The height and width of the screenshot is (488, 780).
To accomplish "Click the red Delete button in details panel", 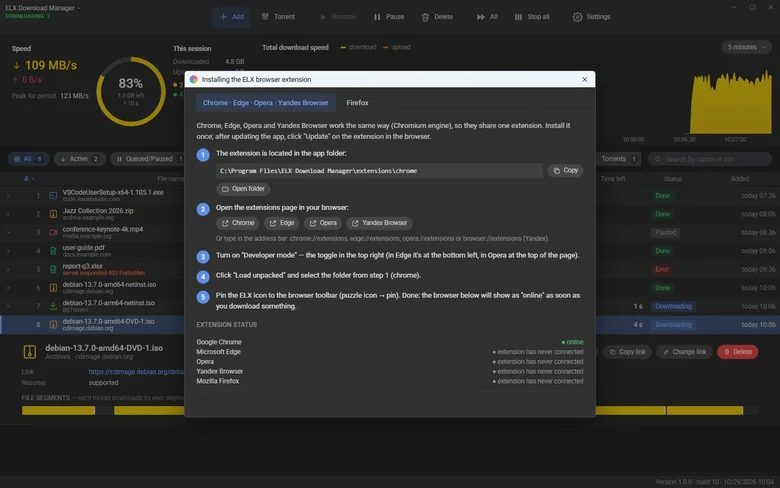I will pyautogui.click(x=737, y=352).
